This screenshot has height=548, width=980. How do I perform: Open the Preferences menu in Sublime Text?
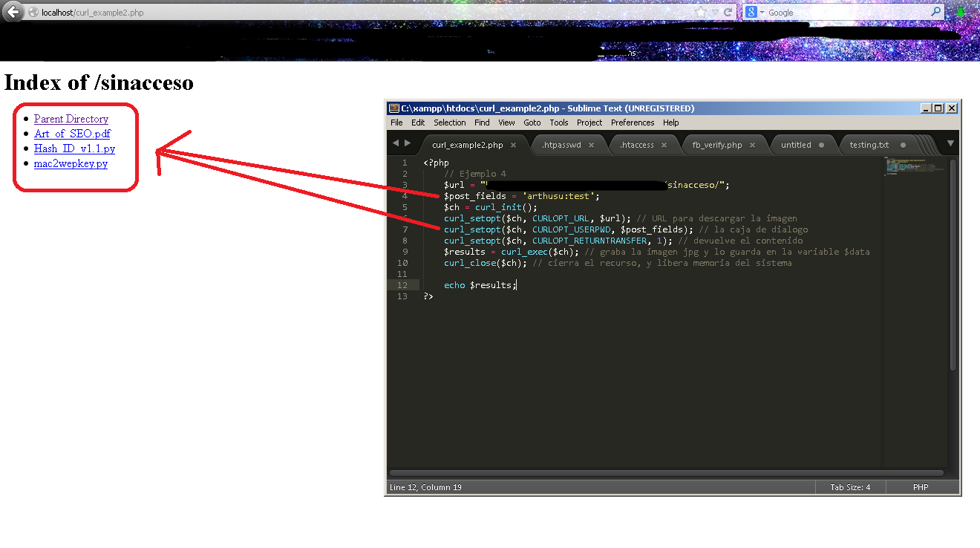click(632, 123)
